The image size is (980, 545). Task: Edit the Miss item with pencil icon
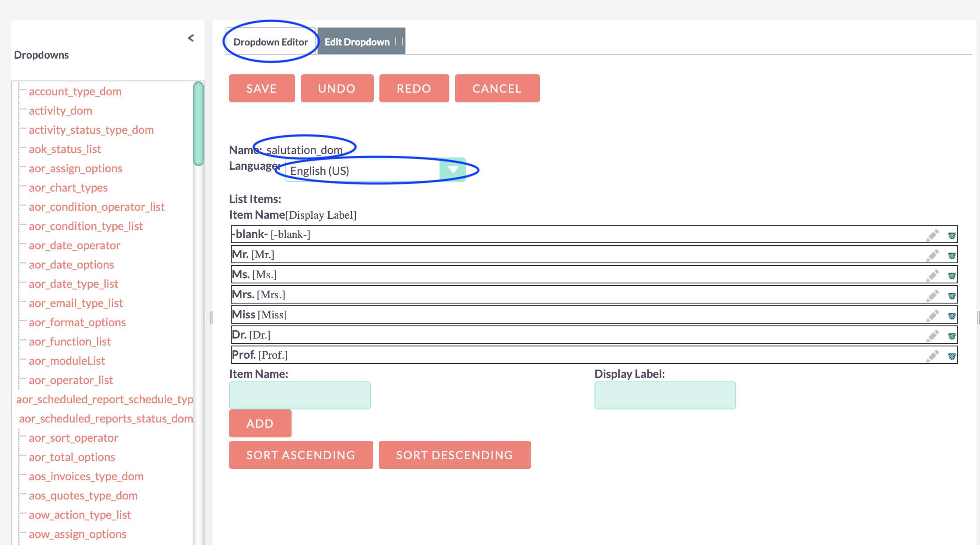tap(932, 316)
